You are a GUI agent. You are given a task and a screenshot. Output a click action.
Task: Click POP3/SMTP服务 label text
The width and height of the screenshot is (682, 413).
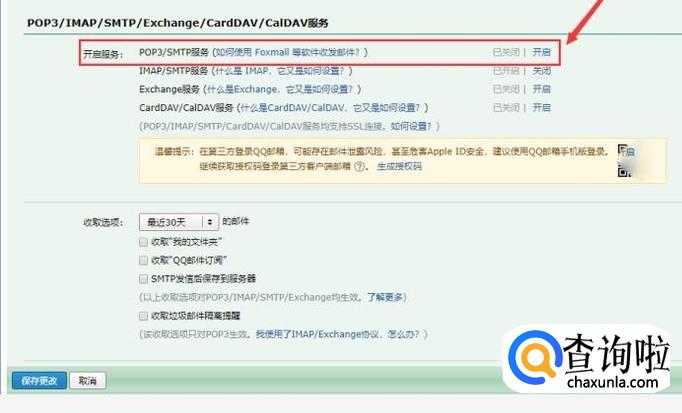[x=174, y=52]
